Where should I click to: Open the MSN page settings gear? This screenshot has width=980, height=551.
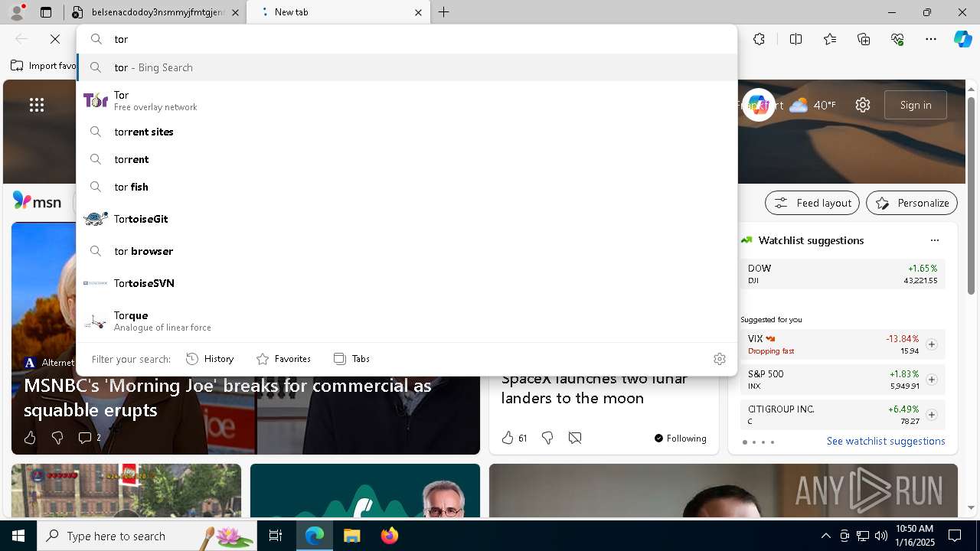863,105
